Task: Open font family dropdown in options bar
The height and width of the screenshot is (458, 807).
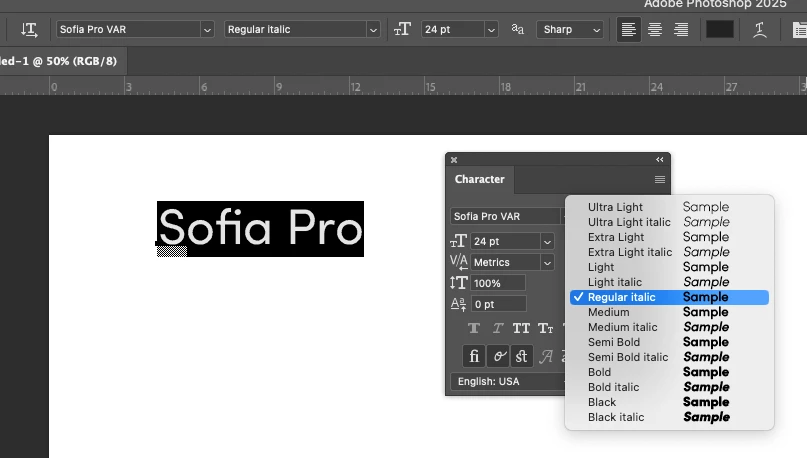Action: [207, 30]
